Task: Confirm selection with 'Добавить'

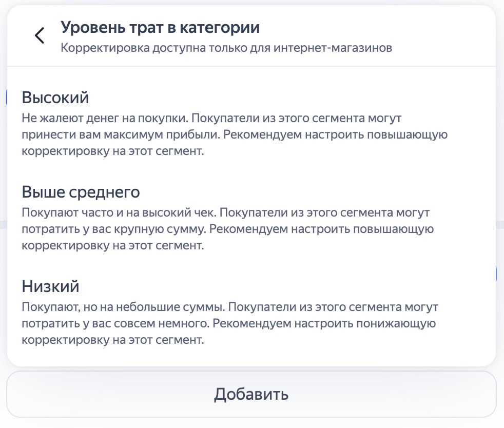Action: [x=251, y=394]
